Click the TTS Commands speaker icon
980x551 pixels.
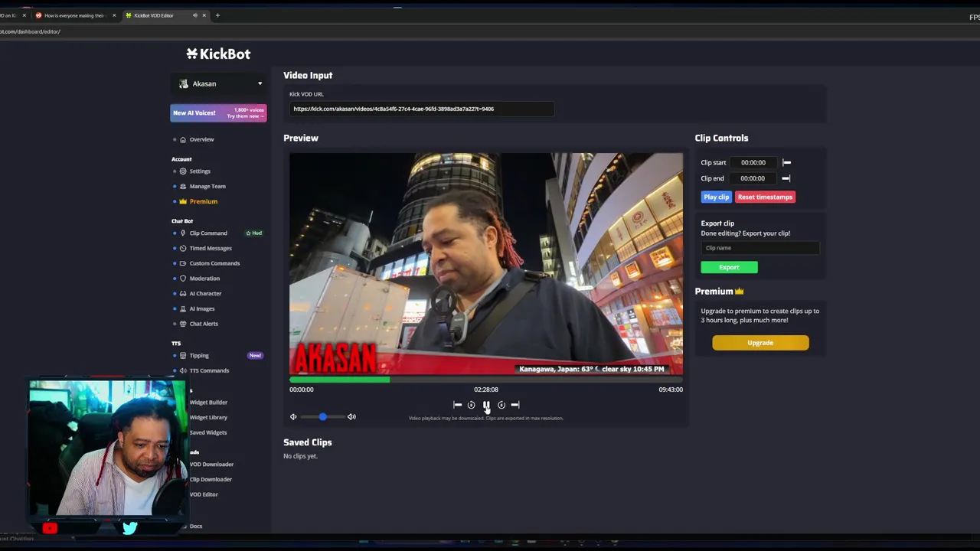(x=183, y=370)
